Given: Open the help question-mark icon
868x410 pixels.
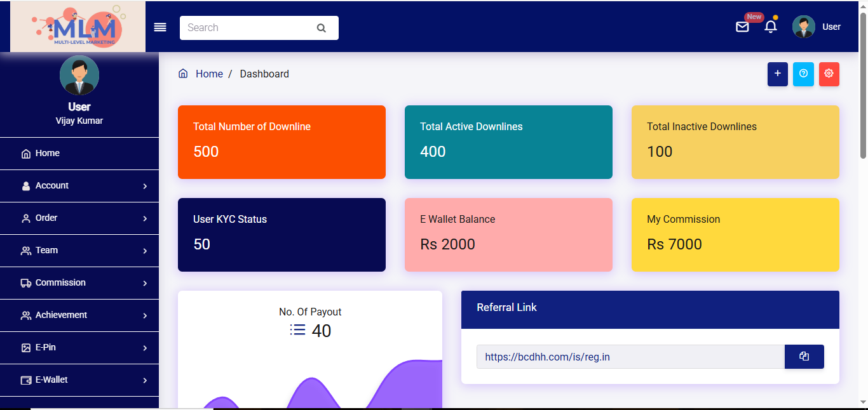Looking at the screenshot, I should pos(803,74).
